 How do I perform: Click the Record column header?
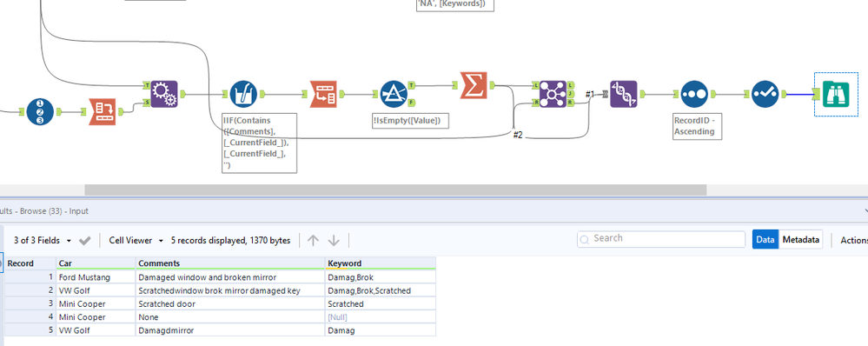coord(30,263)
